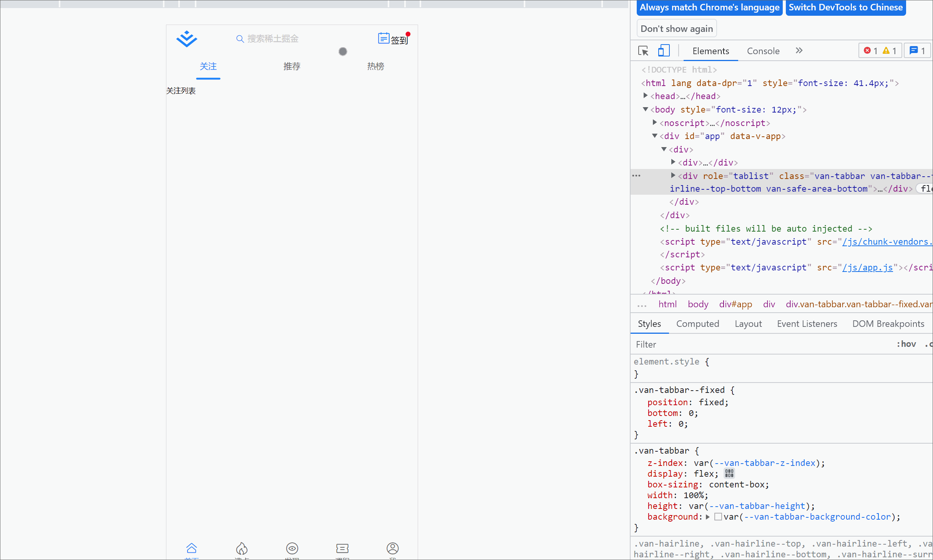Click the search magnifier icon
The width and height of the screenshot is (933, 560).
click(240, 39)
